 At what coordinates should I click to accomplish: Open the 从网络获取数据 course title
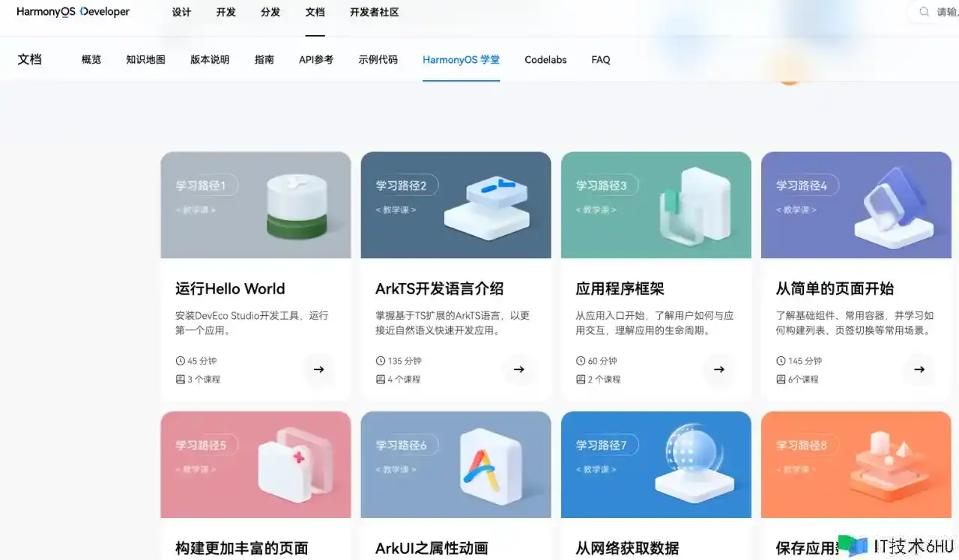627,548
